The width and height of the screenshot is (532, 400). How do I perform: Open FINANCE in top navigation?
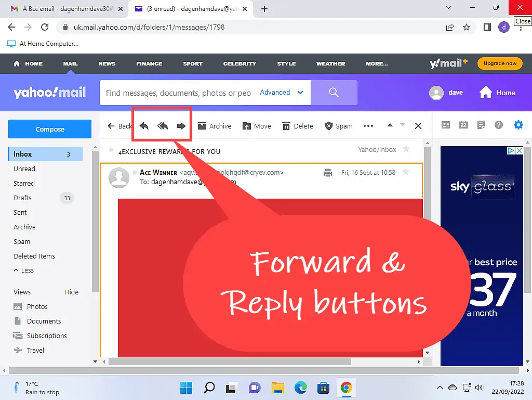coord(149,63)
